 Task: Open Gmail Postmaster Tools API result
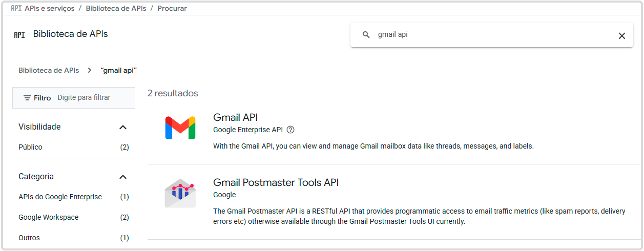pos(276,182)
